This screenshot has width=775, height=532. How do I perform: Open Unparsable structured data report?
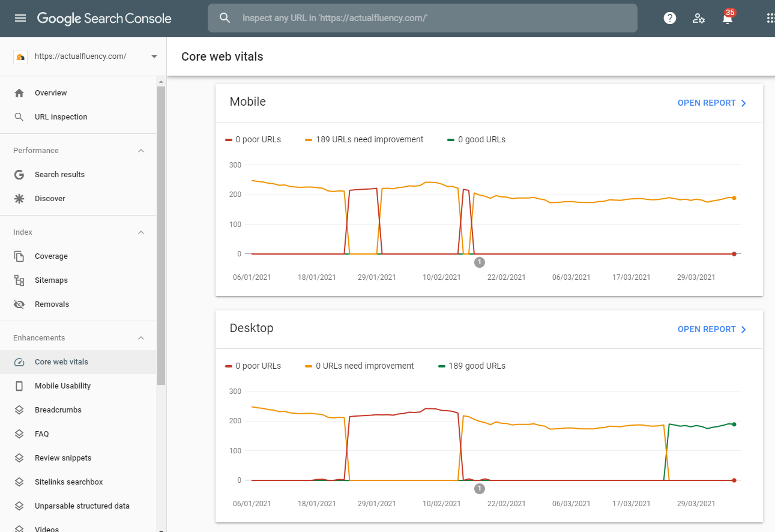[x=78, y=506]
